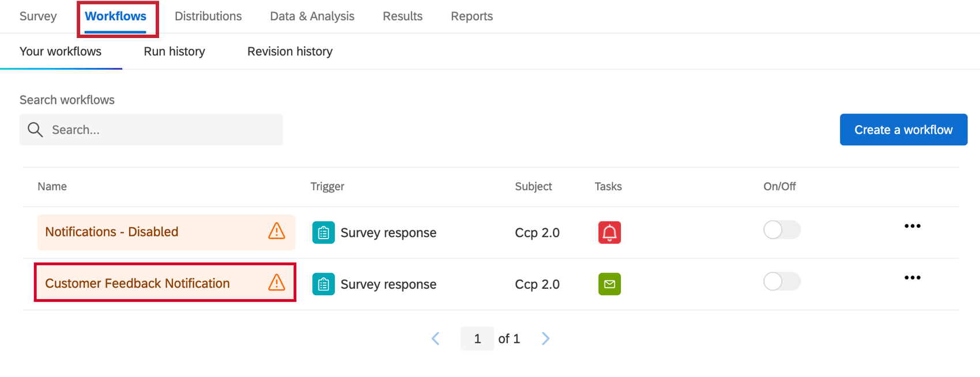The image size is (980, 377).
Task: Open options menu for Notifications - Disabled
Action: (x=912, y=226)
